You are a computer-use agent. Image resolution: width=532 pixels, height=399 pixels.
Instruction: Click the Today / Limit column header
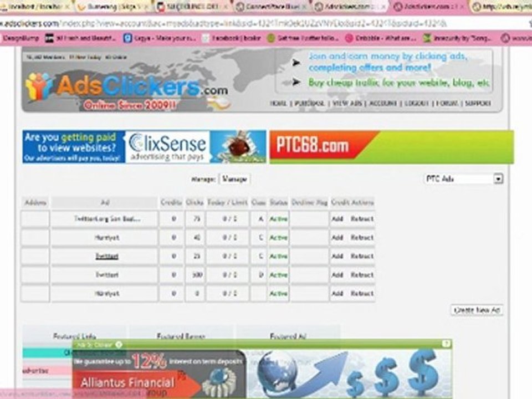click(227, 203)
